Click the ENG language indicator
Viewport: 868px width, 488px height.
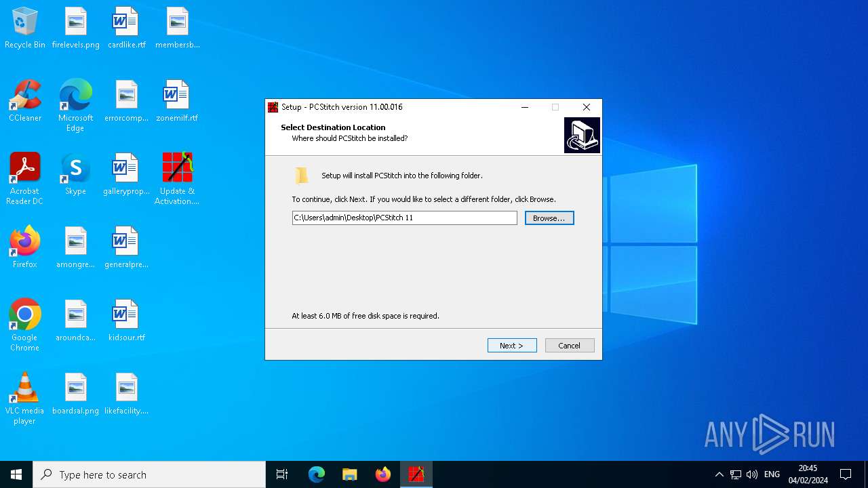click(772, 474)
